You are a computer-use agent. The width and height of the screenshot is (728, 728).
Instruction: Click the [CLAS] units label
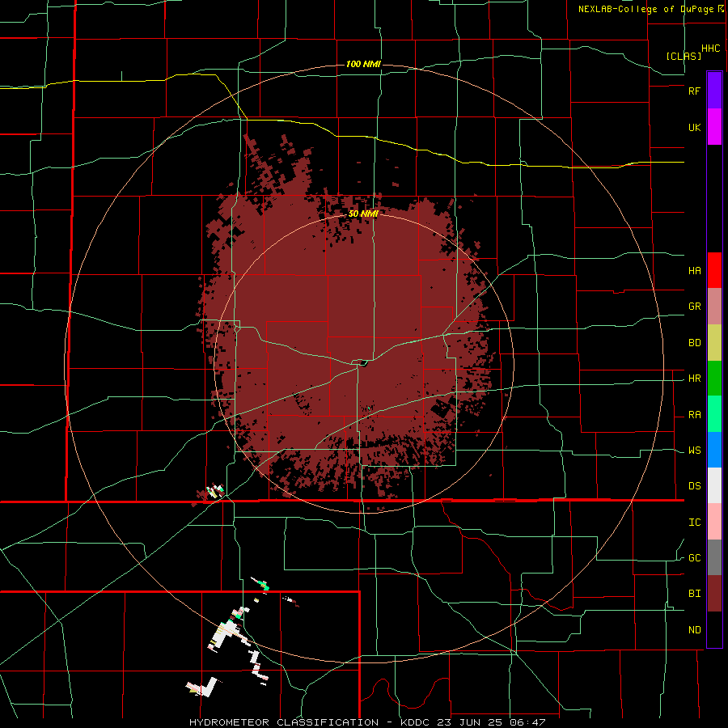coord(684,56)
